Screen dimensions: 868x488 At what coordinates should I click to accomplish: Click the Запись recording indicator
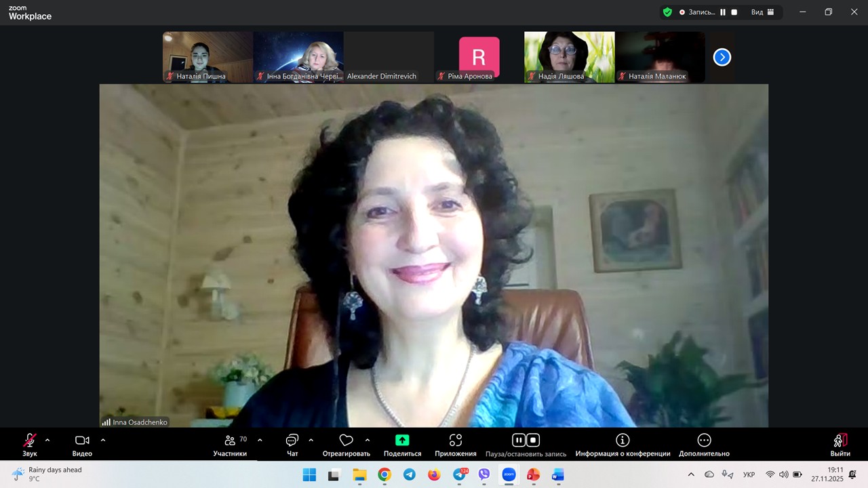696,12
